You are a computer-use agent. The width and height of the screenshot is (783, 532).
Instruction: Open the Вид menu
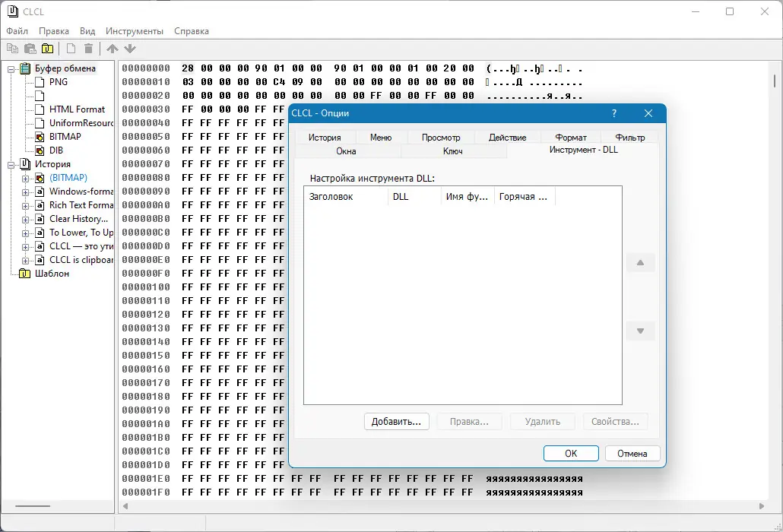coord(87,31)
